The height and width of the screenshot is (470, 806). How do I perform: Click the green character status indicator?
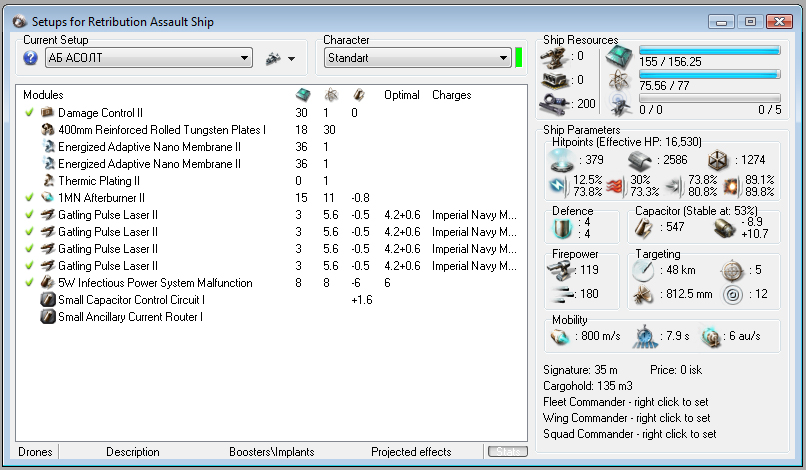(x=519, y=58)
